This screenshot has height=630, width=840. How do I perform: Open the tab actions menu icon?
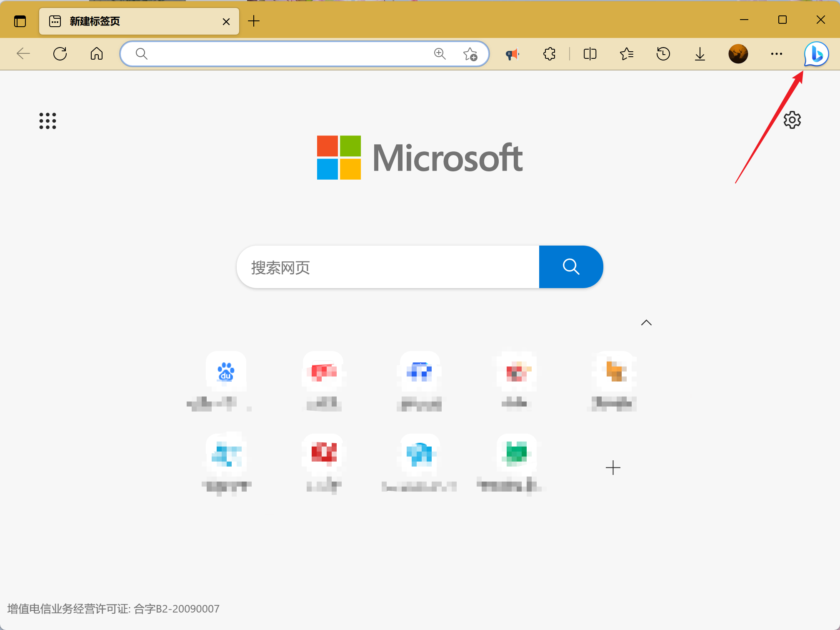click(20, 21)
